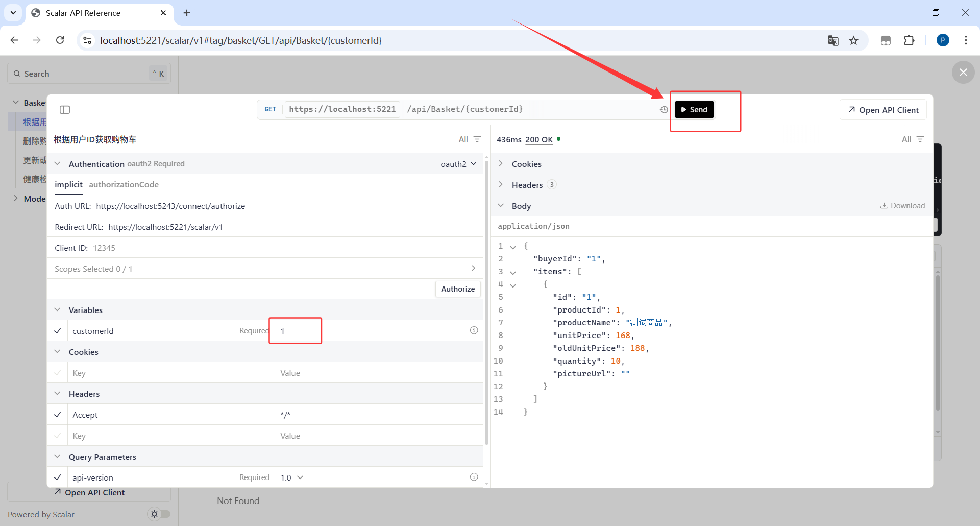Expand the response Headers section

[501, 185]
